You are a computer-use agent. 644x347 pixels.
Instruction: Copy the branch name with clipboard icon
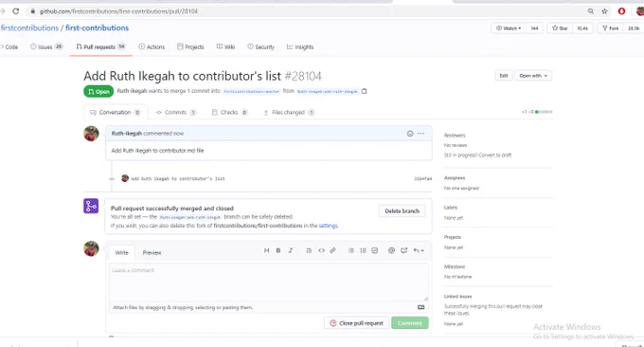click(364, 91)
